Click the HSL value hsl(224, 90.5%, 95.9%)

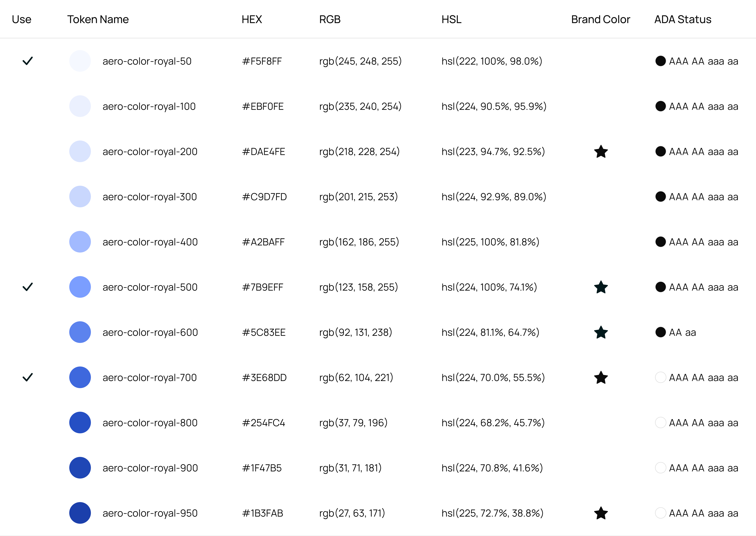494,106
